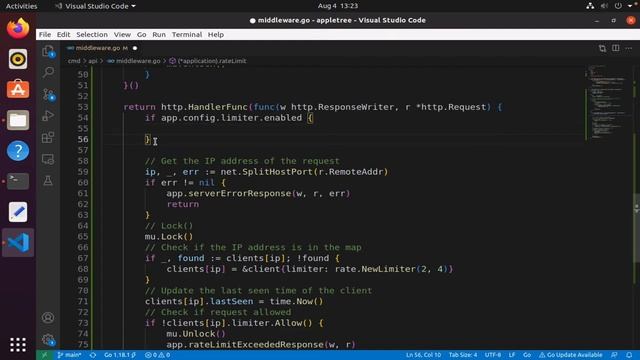Open the Text Editor from the dock
Viewport: 640px width, 360px height.
click(18, 212)
